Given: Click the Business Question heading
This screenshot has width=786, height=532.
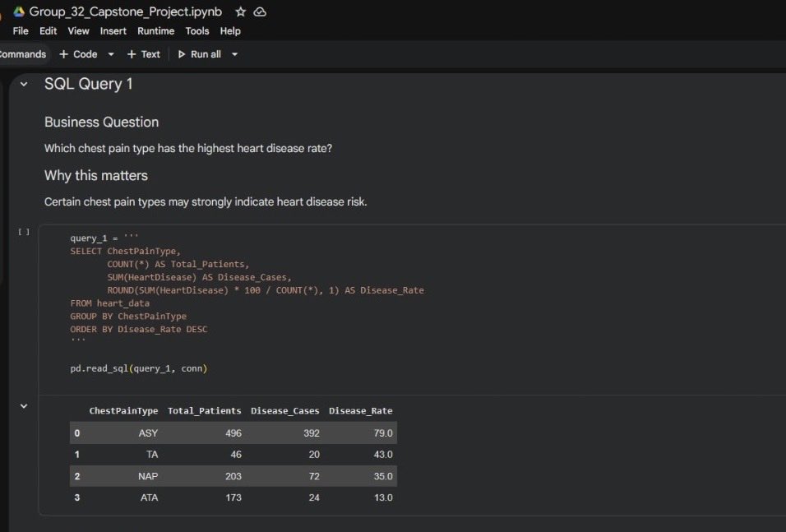Looking at the screenshot, I should 101,122.
